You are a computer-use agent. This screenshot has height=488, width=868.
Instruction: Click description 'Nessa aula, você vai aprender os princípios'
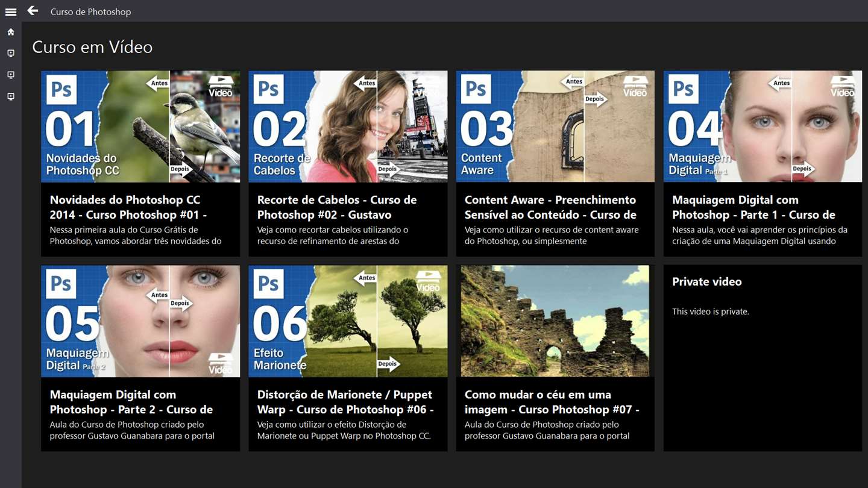(x=759, y=235)
